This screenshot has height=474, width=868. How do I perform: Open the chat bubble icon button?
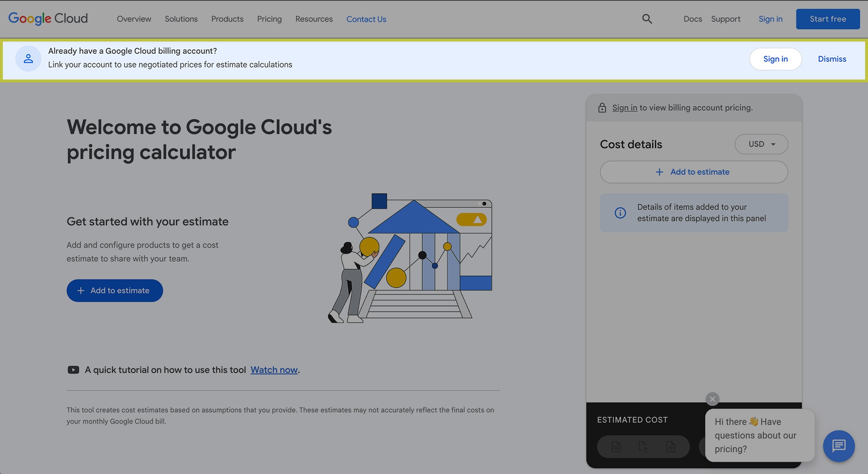[x=838, y=446]
